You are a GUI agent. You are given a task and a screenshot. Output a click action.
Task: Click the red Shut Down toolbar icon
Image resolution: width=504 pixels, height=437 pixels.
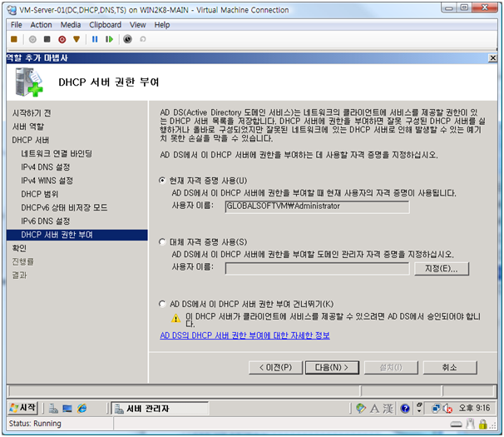[x=62, y=39]
